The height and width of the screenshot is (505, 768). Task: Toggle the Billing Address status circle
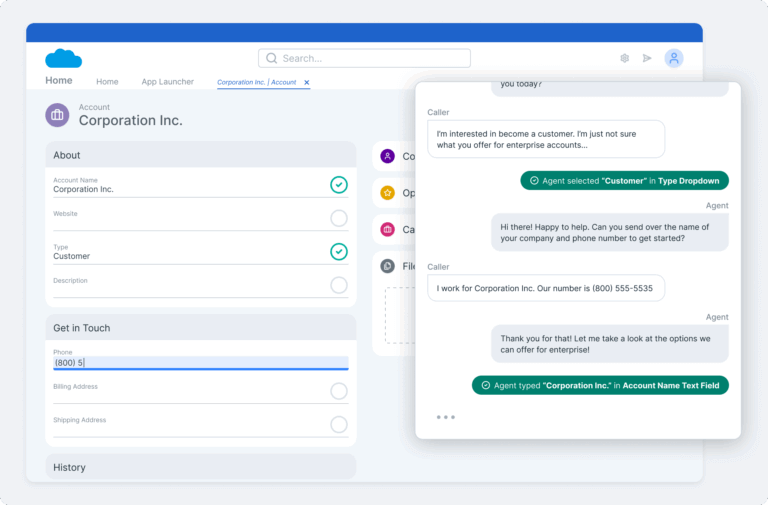coord(339,391)
